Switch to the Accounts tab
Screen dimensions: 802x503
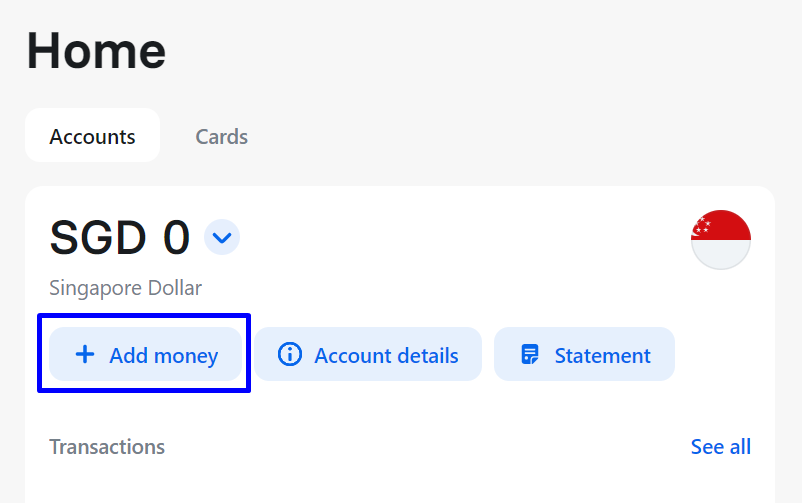click(x=93, y=136)
